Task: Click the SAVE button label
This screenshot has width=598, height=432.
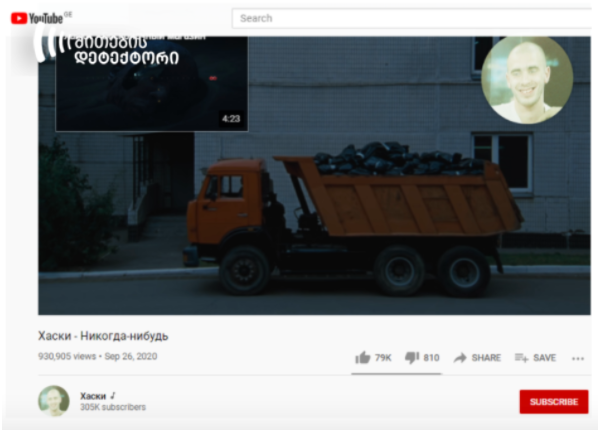Action: (545, 358)
